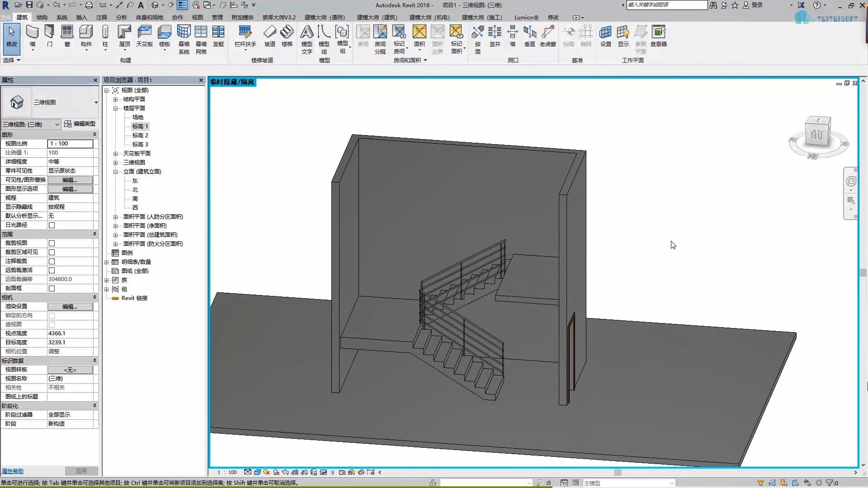
Task: Collapse the 立面 (建筑立面) node
Action: (115, 172)
